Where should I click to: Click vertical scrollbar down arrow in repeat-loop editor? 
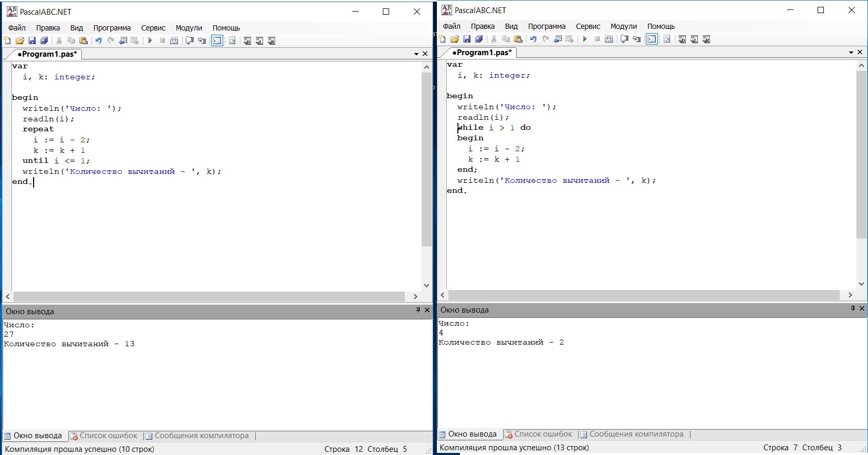tap(426, 285)
